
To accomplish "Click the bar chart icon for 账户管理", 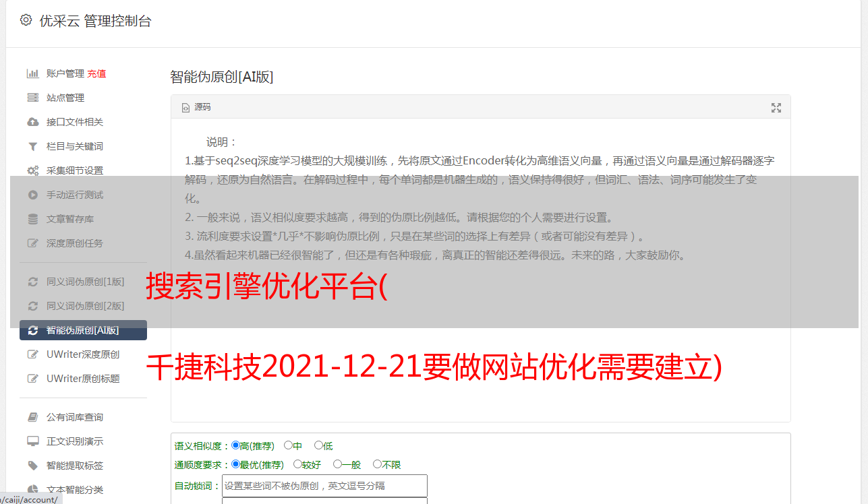I will coord(32,73).
